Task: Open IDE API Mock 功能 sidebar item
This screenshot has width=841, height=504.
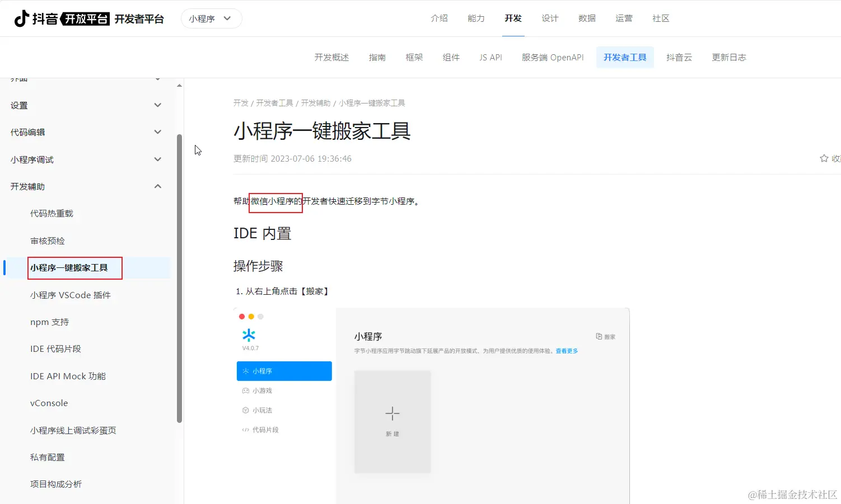Action: pyautogui.click(x=68, y=376)
